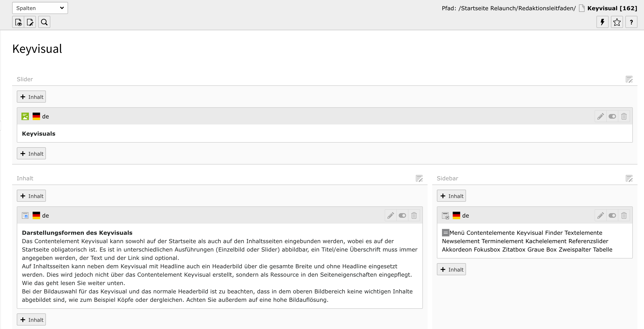
Task: Click page icon next to Keyvisual [162]
Action: 582,8
